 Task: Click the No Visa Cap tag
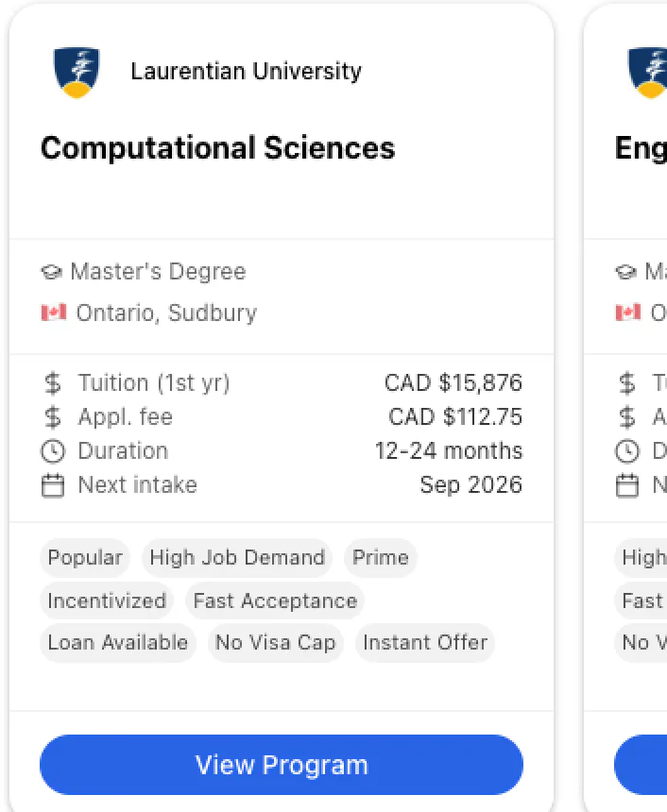click(275, 642)
